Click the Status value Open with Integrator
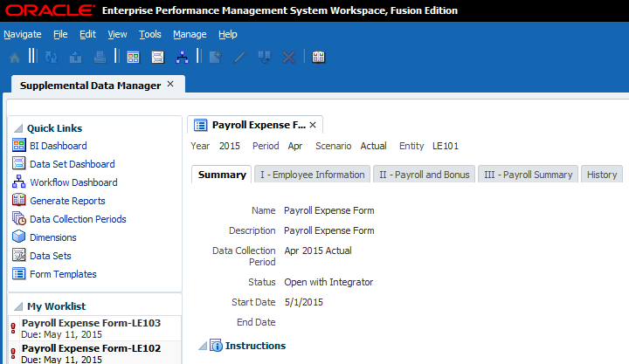Image resolution: width=629 pixels, height=364 pixels. [328, 282]
